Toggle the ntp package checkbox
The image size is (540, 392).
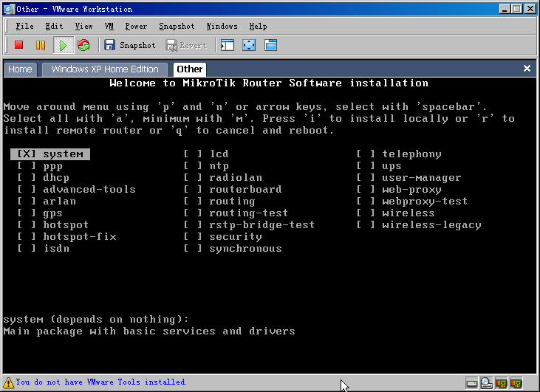pos(193,166)
